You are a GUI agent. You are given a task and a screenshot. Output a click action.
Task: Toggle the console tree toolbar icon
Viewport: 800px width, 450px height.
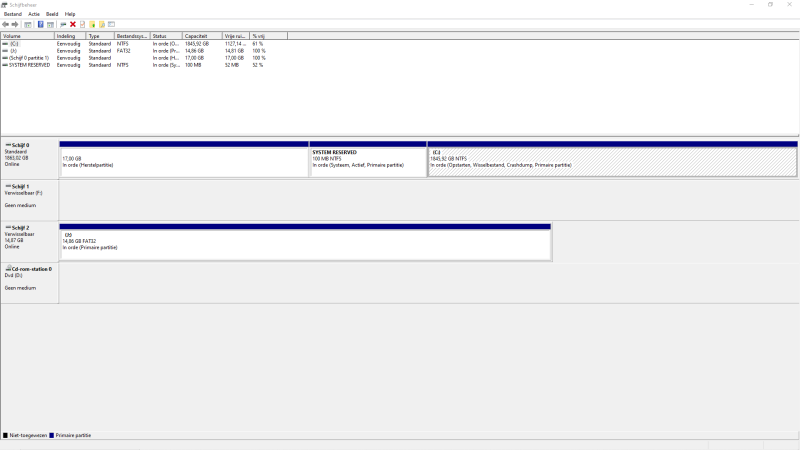point(28,24)
